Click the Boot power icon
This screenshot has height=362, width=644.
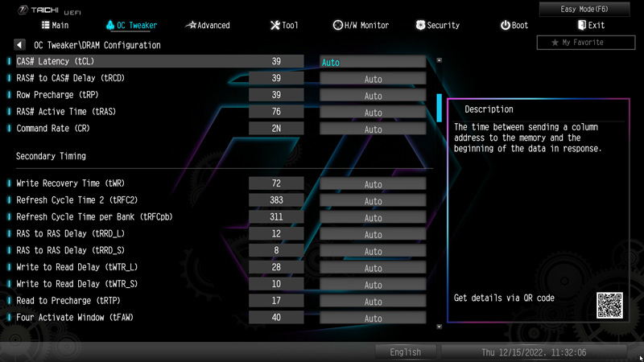coord(505,26)
